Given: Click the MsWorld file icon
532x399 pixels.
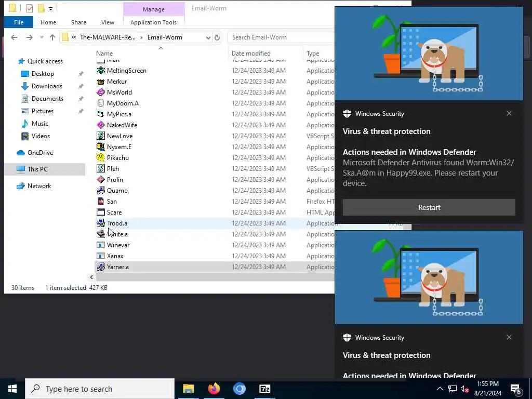Looking at the screenshot, I should click(101, 92).
